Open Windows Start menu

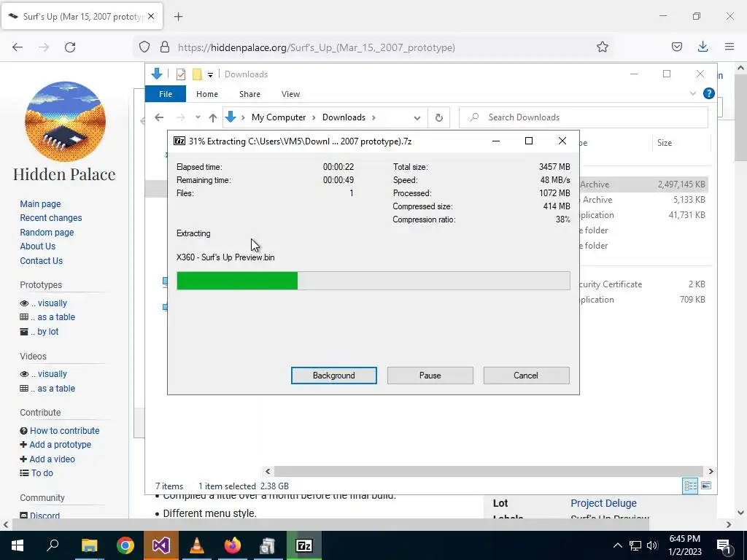click(18, 545)
